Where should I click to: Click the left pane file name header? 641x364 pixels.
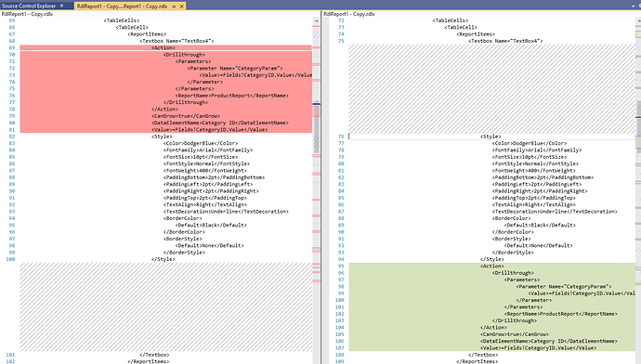27,14
